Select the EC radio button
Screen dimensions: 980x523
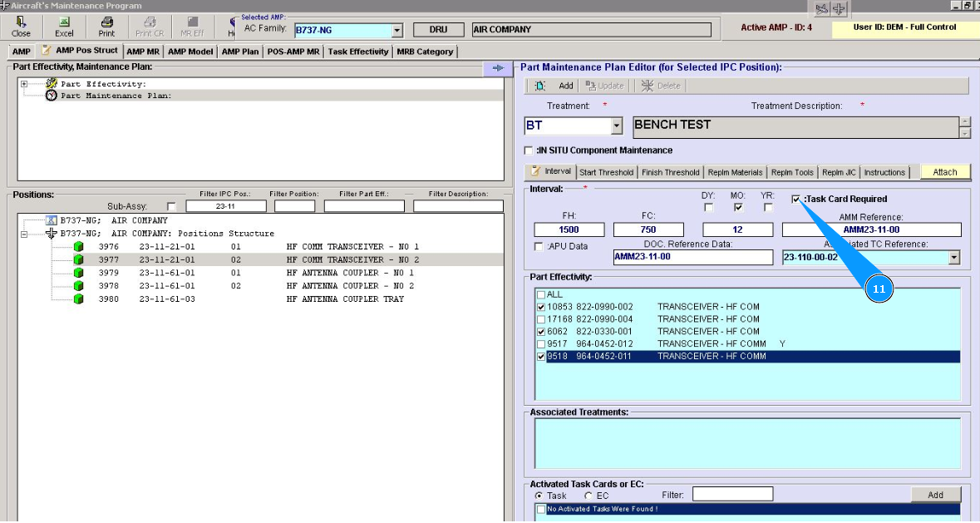[588, 496]
